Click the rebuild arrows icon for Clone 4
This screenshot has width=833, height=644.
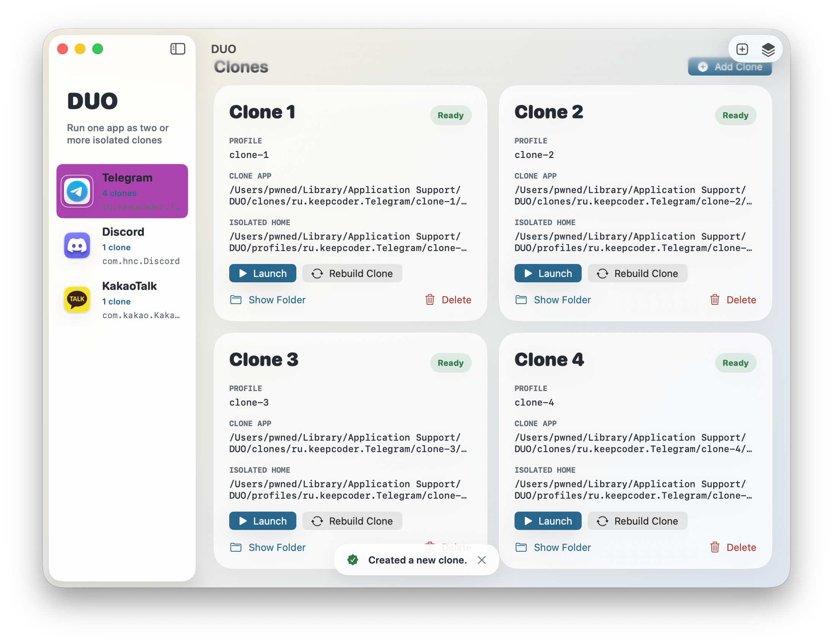(x=602, y=521)
